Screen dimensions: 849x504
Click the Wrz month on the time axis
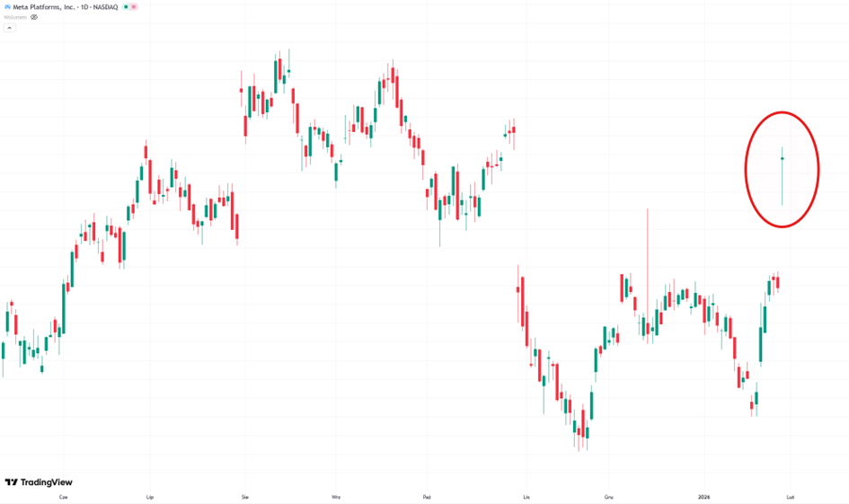point(336,496)
